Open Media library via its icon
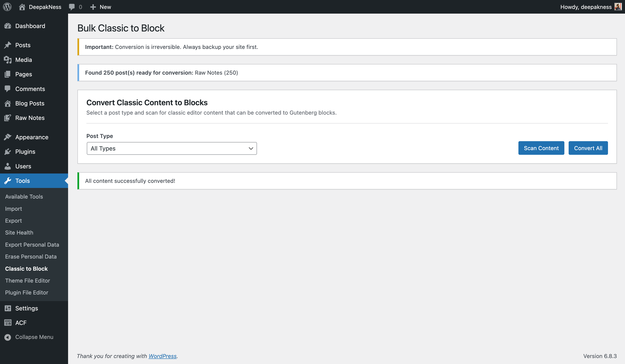The height and width of the screenshot is (364, 625). tap(8, 60)
